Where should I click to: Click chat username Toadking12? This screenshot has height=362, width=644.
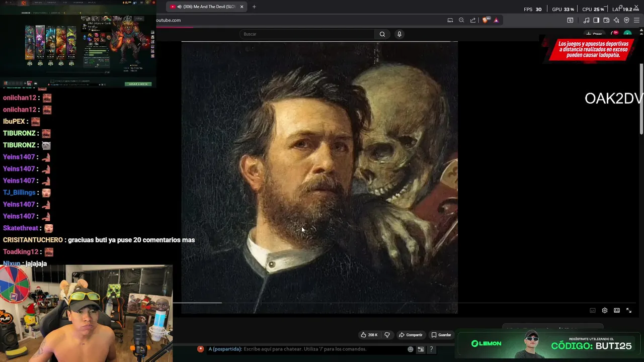[x=21, y=252]
